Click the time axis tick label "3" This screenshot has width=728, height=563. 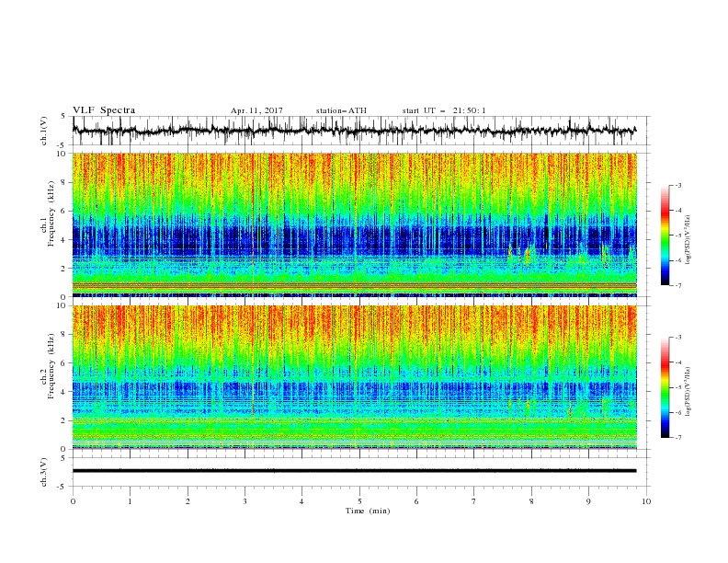pyautogui.click(x=245, y=501)
